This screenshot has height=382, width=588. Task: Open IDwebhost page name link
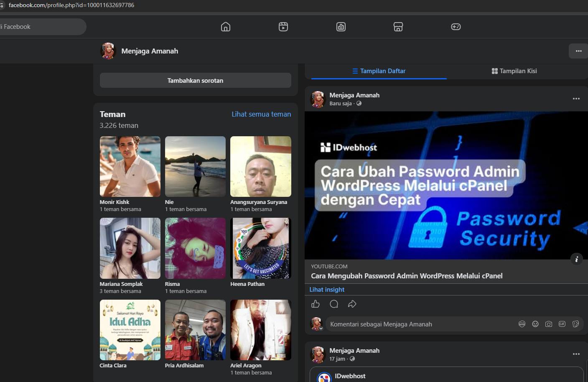point(350,376)
